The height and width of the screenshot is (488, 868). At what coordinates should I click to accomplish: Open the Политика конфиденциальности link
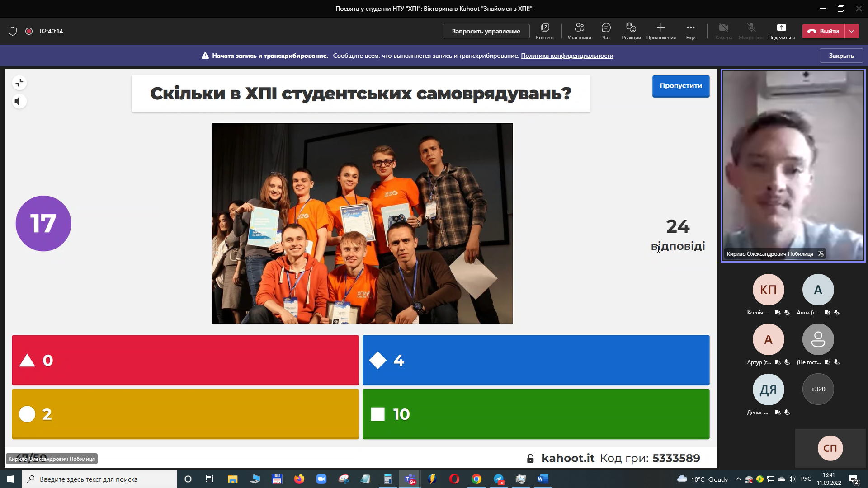567,56
